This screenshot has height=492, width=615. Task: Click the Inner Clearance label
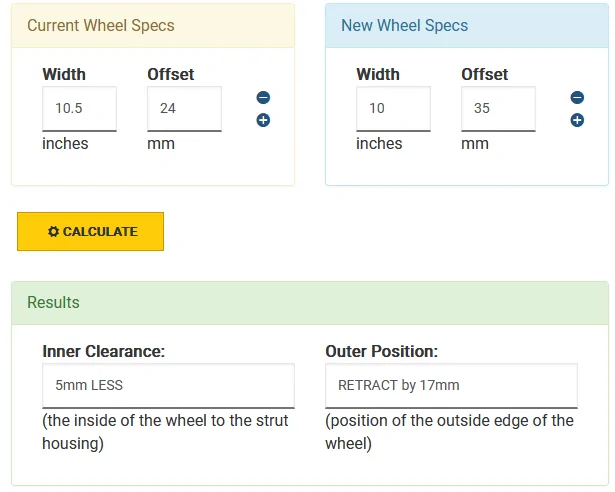pyautogui.click(x=104, y=352)
